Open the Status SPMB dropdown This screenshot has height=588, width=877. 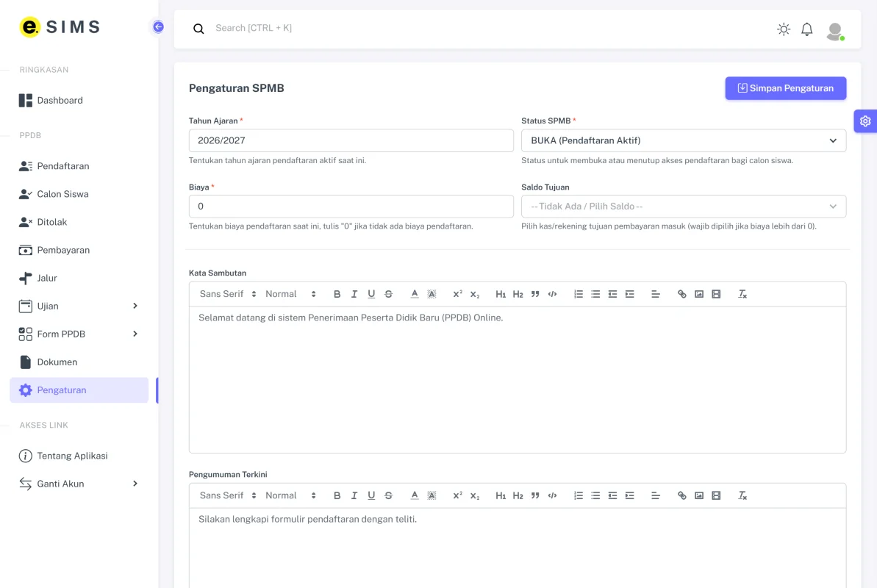684,140
